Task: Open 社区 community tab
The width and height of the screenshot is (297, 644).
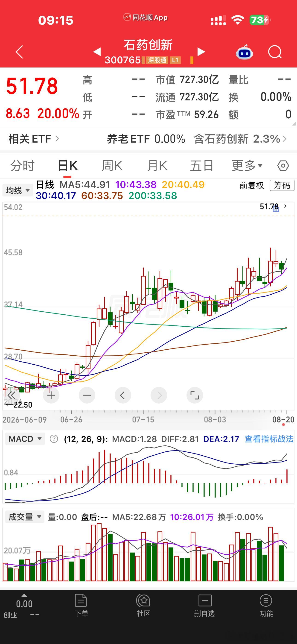Action: (x=143, y=606)
